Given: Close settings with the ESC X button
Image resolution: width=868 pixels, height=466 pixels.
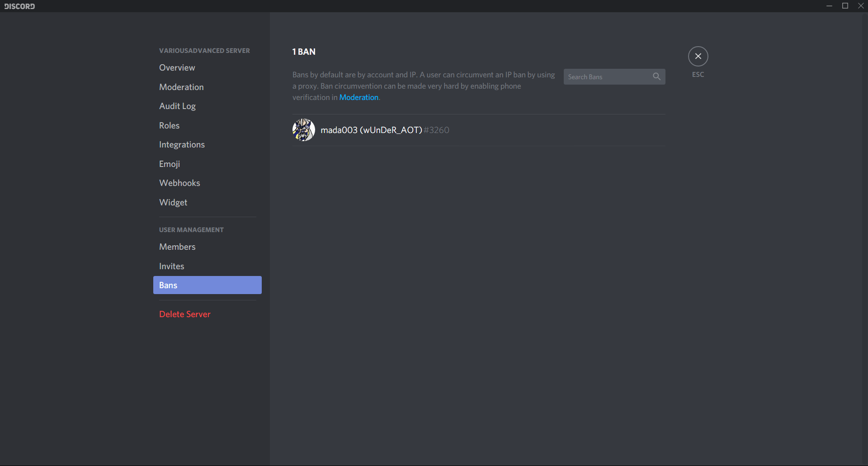Looking at the screenshot, I should point(698,56).
